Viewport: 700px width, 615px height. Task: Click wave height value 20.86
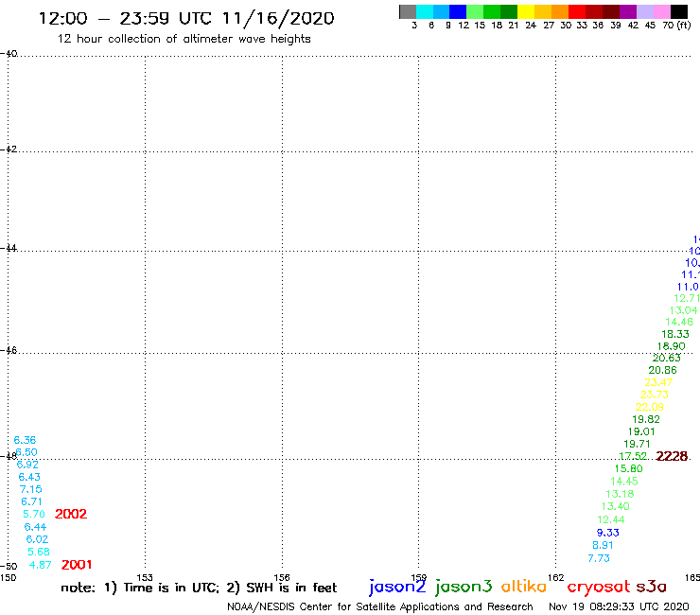pos(662,370)
